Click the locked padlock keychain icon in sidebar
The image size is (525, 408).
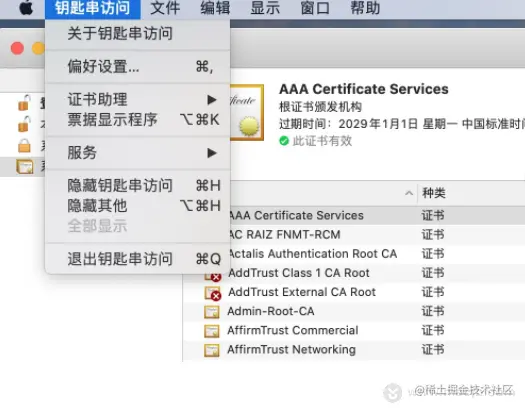click(24, 146)
